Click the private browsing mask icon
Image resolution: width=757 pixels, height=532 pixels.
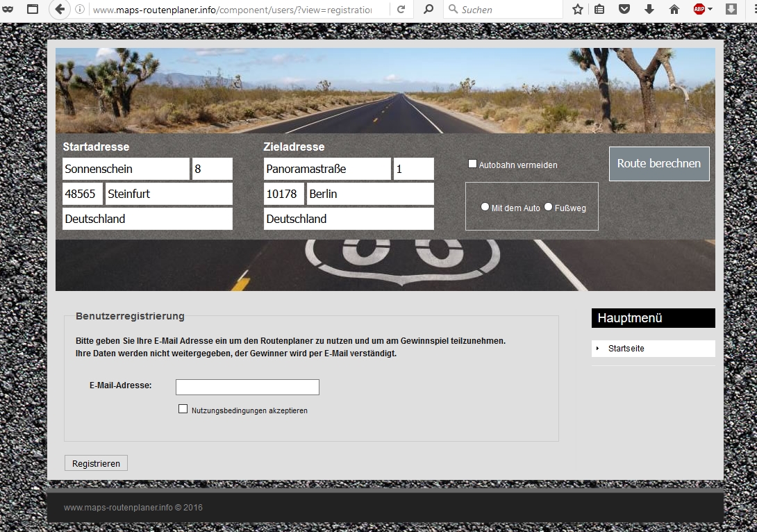(8, 9)
